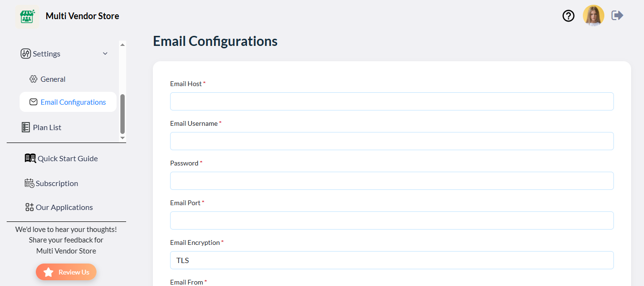Click the sidebar scrollbar down arrow
Image resolution: width=644 pixels, height=286 pixels.
pos(122,138)
